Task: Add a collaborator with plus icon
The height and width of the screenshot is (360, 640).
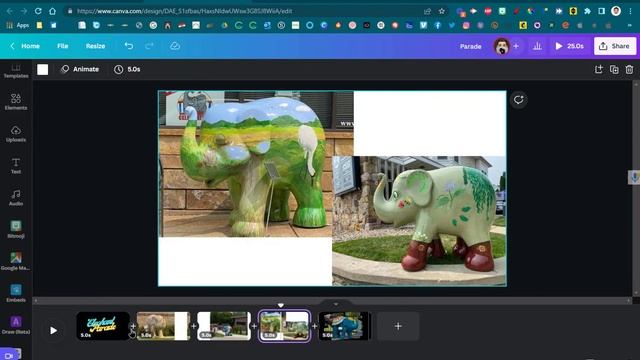Action: [x=516, y=46]
